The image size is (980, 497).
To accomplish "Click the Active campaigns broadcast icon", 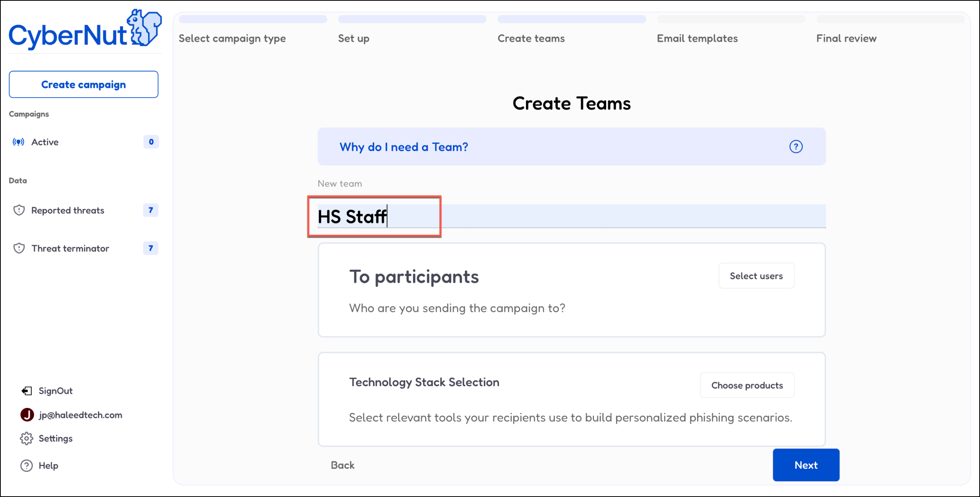I will [18, 142].
